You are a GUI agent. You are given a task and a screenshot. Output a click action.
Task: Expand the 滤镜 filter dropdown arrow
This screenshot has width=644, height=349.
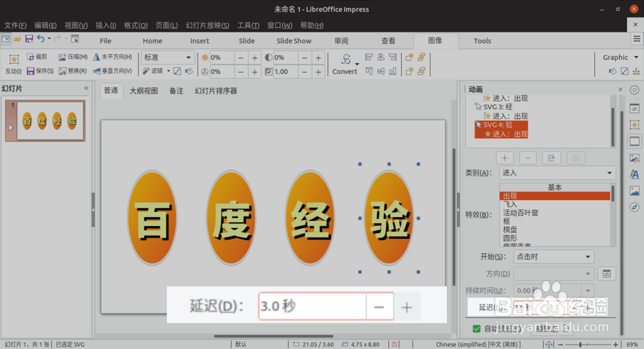(168, 71)
